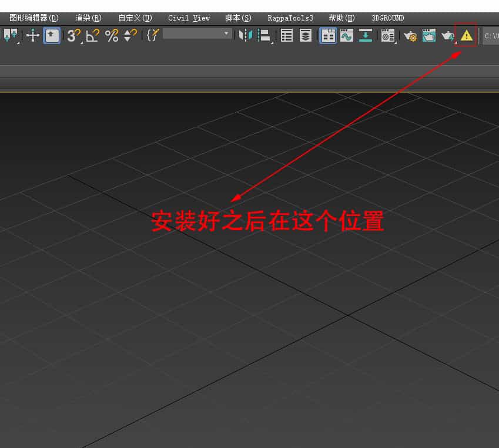This screenshot has height=448, width=499.
Task: Open the Material Editor
Action: point(388,36)
